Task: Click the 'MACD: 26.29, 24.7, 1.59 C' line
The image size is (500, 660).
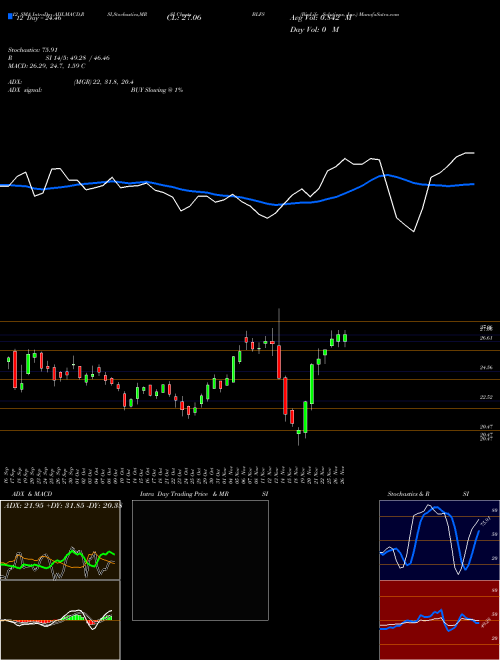Action: [x=47, y=66]
